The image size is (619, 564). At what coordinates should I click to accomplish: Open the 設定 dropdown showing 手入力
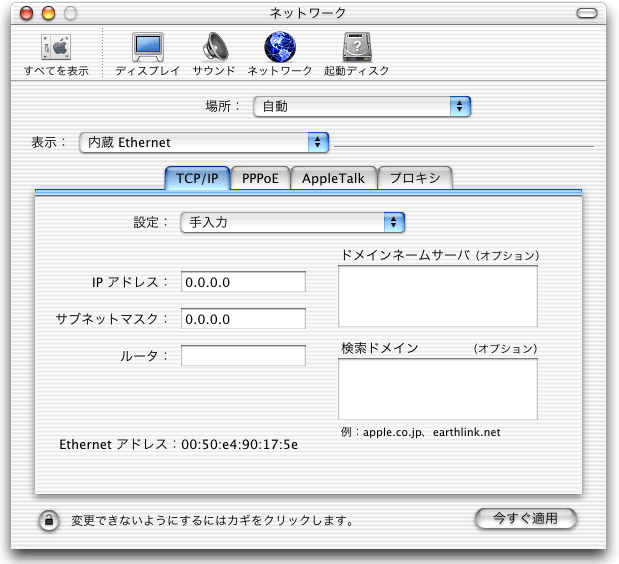click(x=293, y=222)
